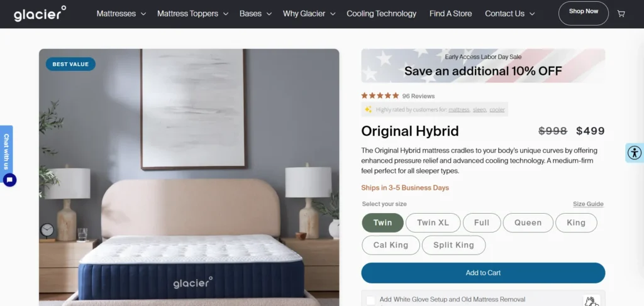Select the Split King size option
Viewport: 644px width, 306px height.
click(453, 245)
